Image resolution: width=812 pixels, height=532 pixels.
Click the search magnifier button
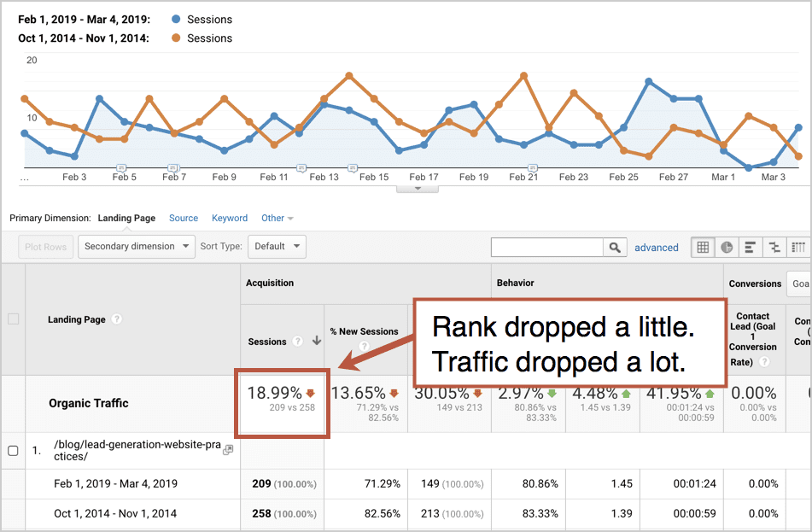point(615,247)
